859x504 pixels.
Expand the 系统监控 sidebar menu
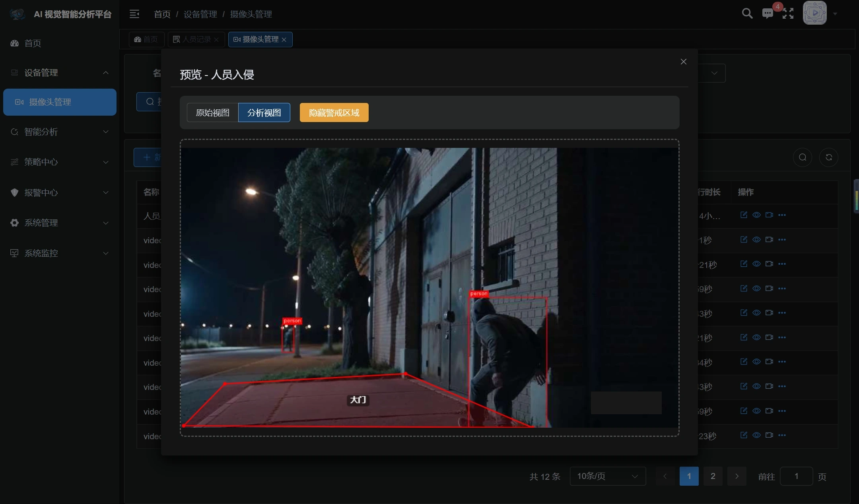(60, 253)
